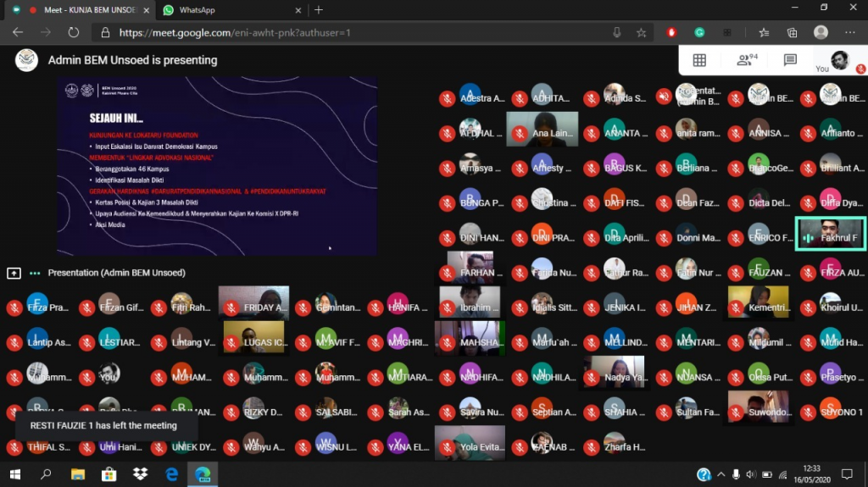Show the participants list (94 people)

(x=746, y=60)
